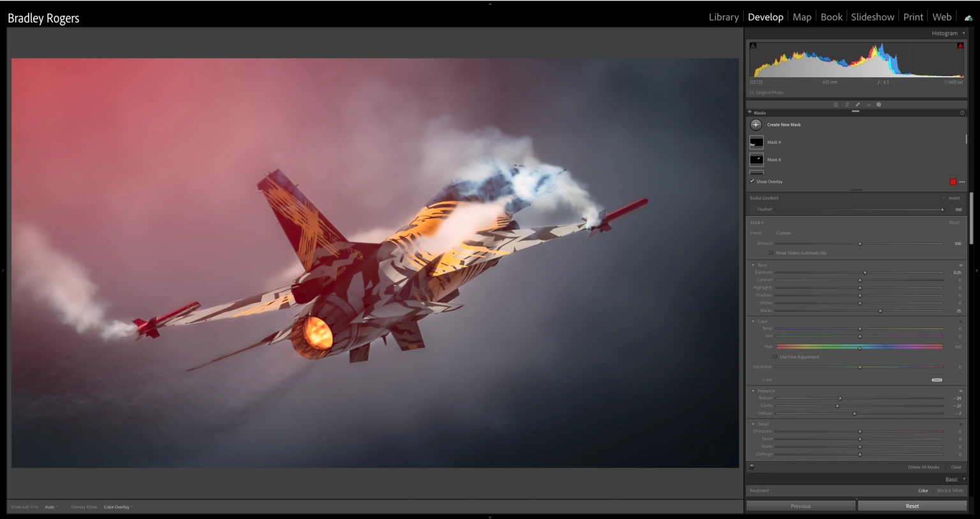Click the Previous button

[801, 506]
